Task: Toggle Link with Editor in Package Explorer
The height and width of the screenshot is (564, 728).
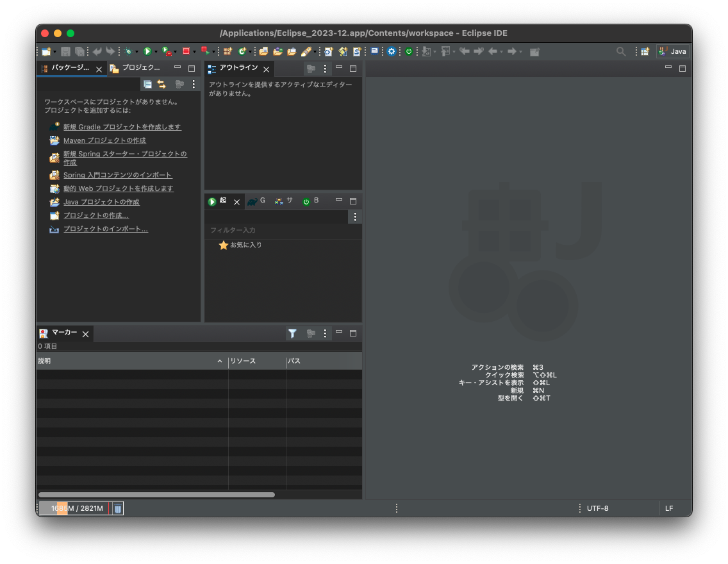Action: 161,84
